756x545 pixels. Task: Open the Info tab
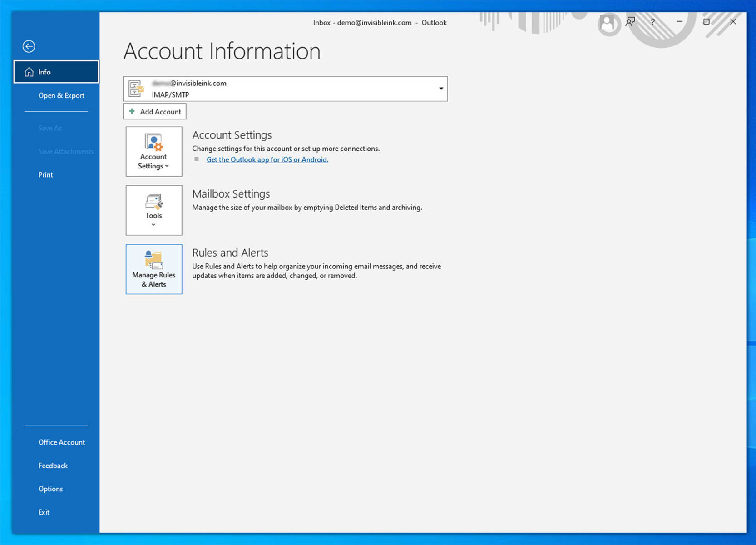click(x=56, y=72)
